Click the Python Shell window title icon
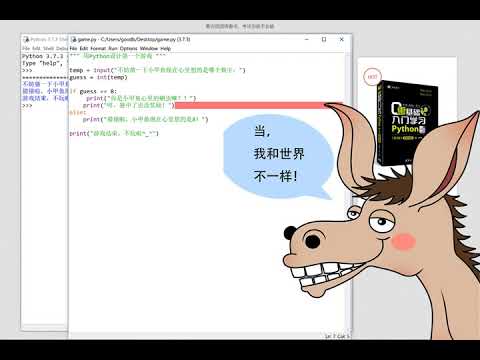Viewport: 480px width, 360px height. click(26, 39)
